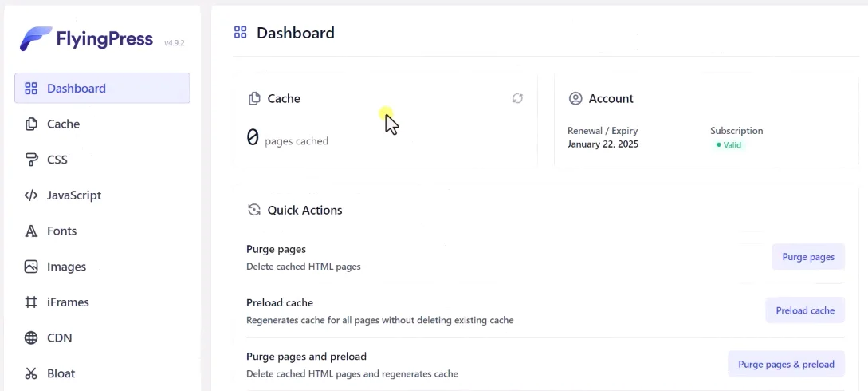Viewport: 868px width, 391px height.
Task: Click the Dashboard grid icon in sidebar
Action: (31, 89)
